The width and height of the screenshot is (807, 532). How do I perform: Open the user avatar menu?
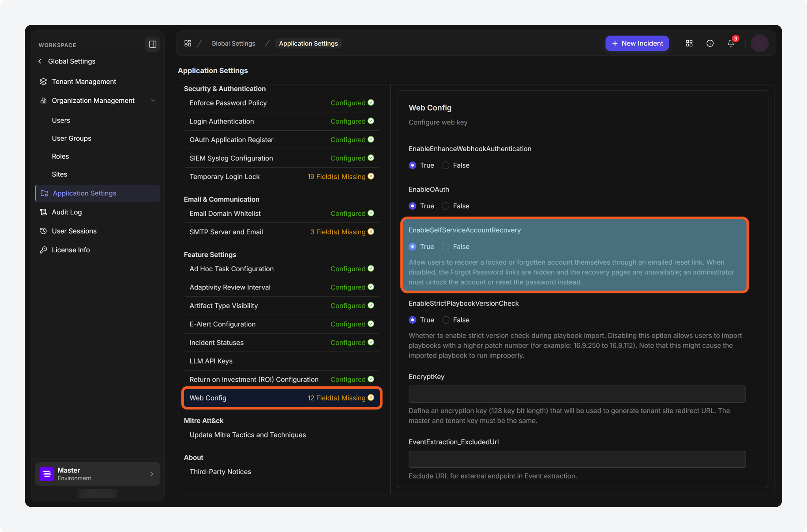coord(760,43)
